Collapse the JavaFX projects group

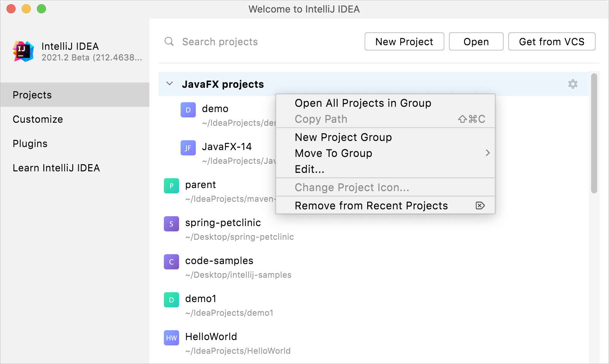click(x=169, y=84)
